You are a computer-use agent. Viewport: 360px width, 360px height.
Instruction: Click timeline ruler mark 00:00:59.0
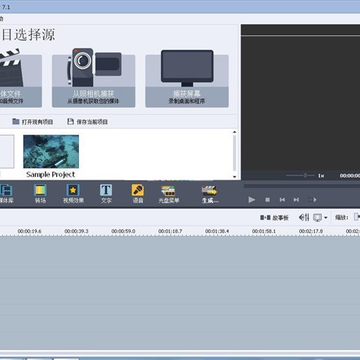[x=123, y=231]
